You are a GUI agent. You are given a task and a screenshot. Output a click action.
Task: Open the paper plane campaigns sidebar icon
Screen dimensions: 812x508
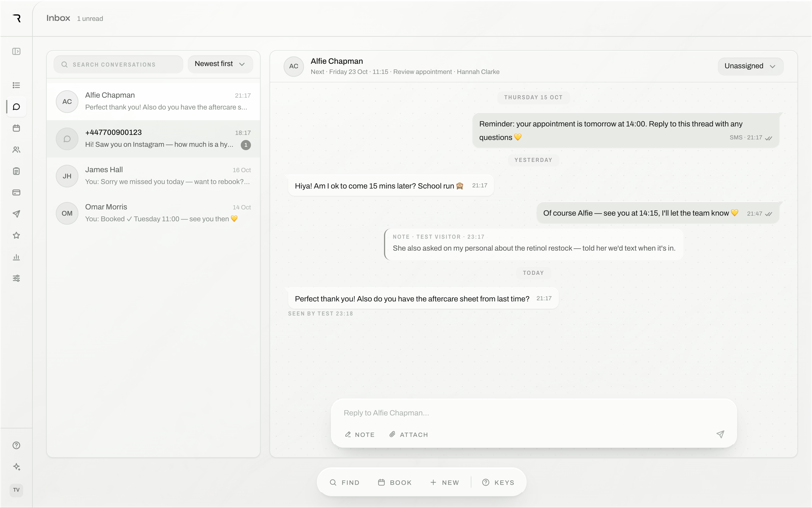coord(16,214)
